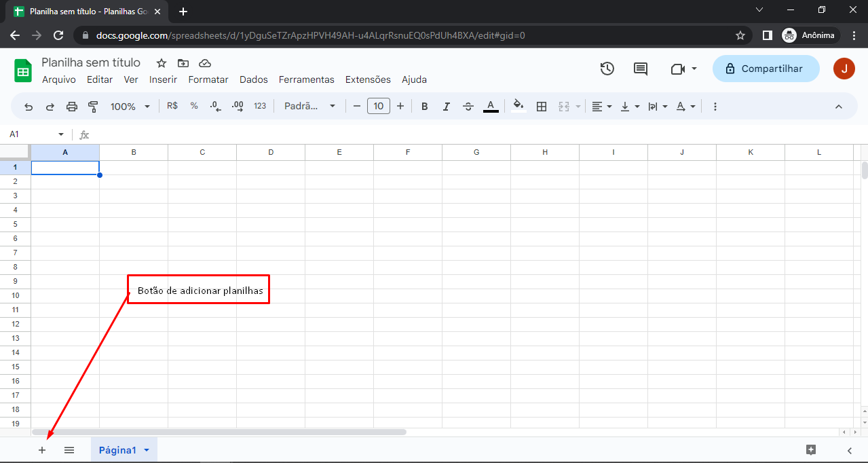Open the Ferramentas menu

click(x=306, y=79)
